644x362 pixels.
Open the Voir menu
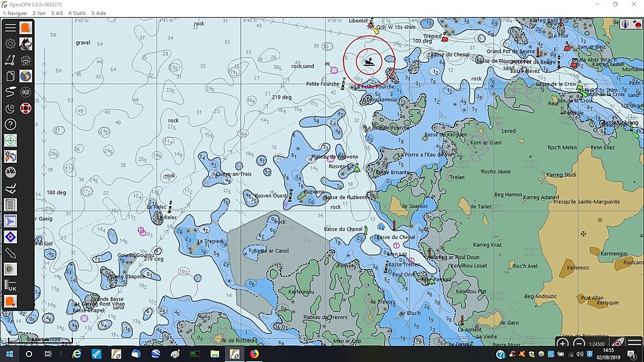pos(39,13)
